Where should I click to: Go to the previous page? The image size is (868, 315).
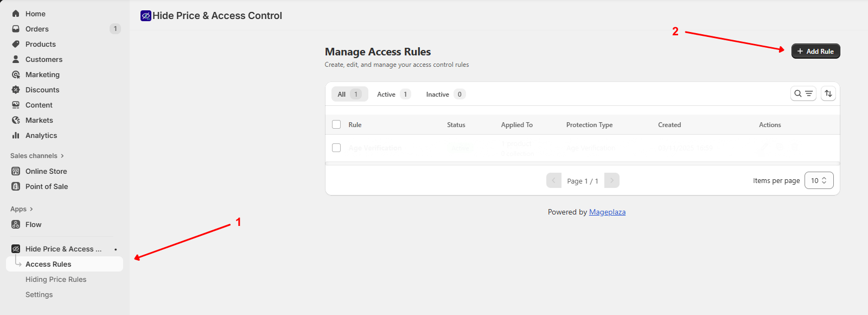click(x=553, y=180)
